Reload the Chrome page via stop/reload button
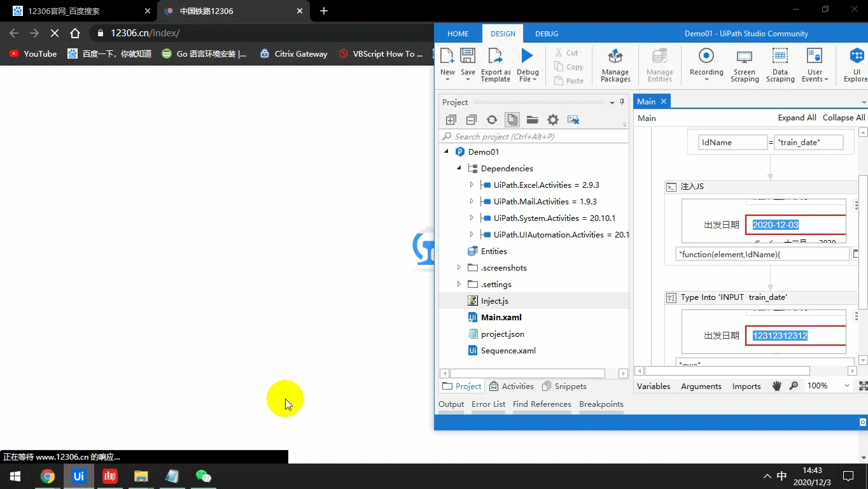 [x=54, y=33]
